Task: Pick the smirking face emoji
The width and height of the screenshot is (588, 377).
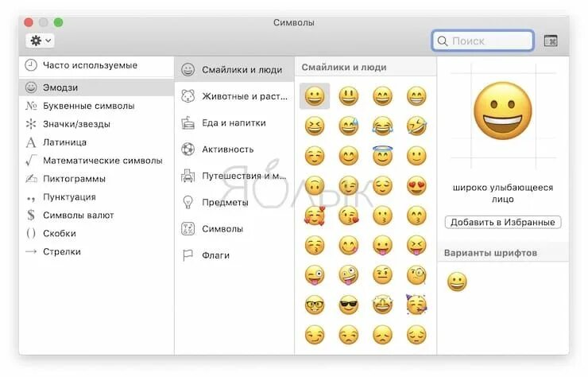Action: click(314, 335)
